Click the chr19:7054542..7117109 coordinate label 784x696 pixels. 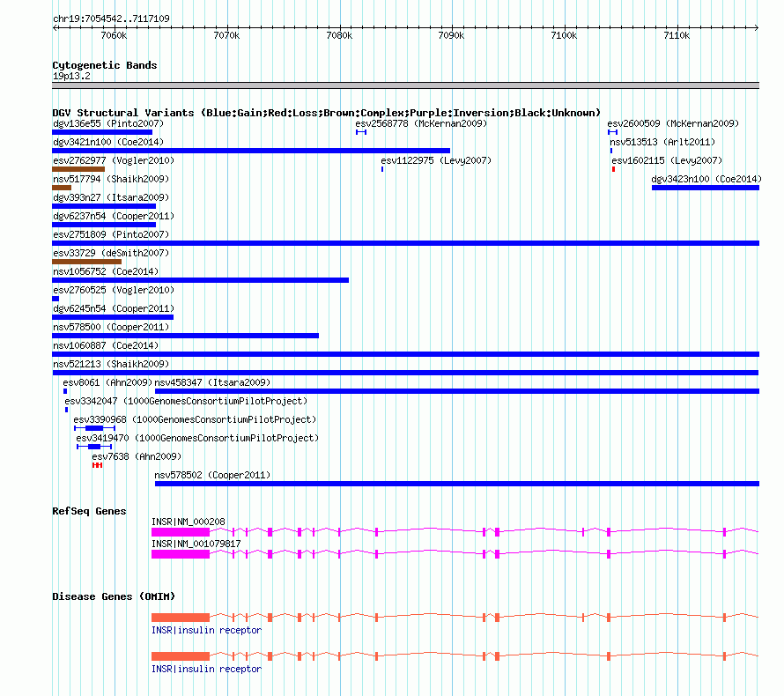point(111,19)
